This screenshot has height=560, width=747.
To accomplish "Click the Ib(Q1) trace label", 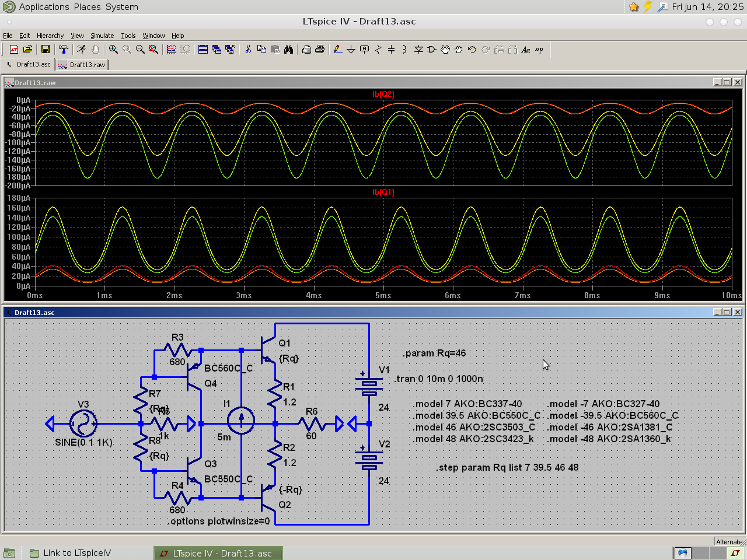I will click(x=383, y=192).
